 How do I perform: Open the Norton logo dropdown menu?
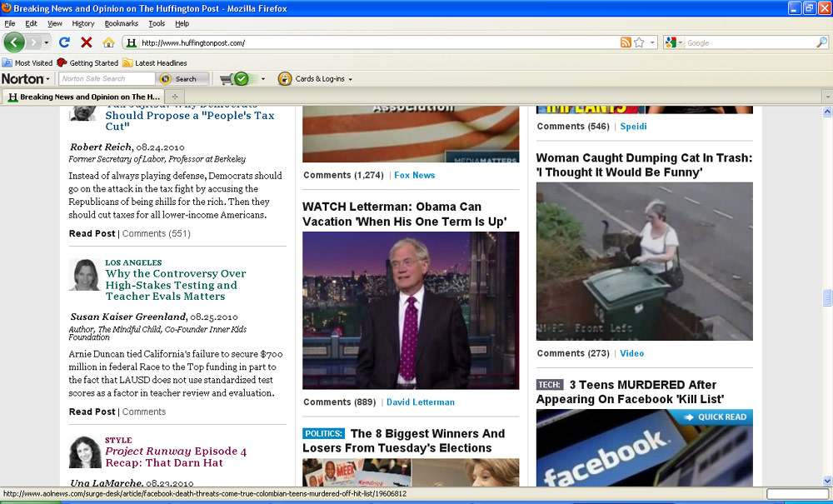click(26, 78)
